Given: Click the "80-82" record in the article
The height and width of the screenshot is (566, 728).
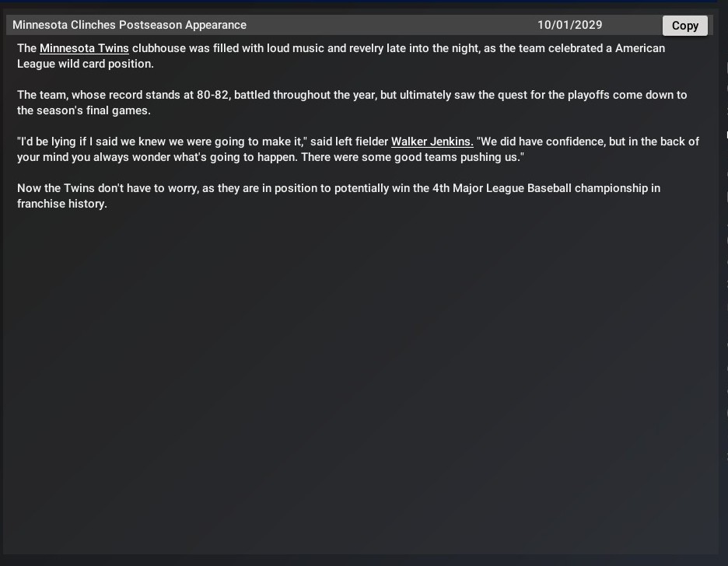Looking at the screenshot, I should point(213,95).
